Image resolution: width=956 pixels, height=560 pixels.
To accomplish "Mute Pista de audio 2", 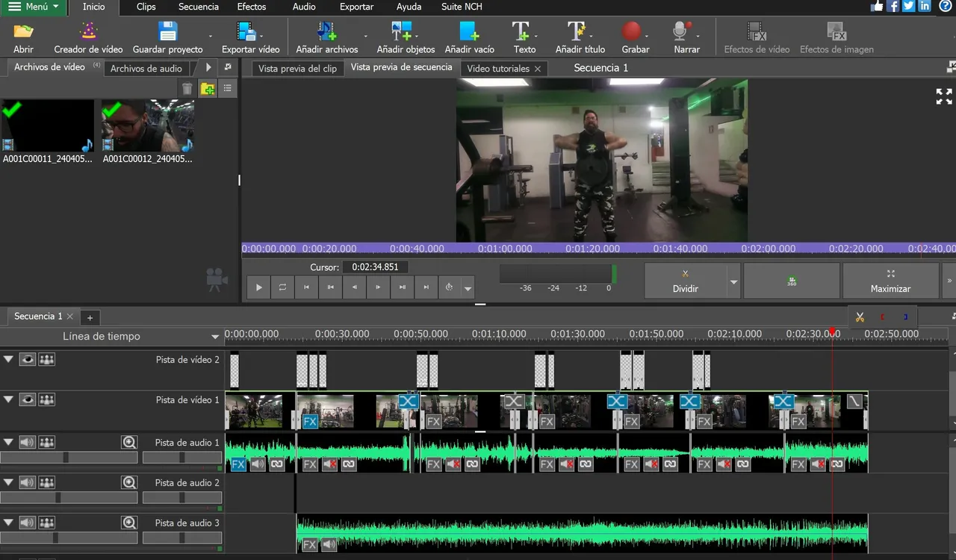I will tap(28, 482).
